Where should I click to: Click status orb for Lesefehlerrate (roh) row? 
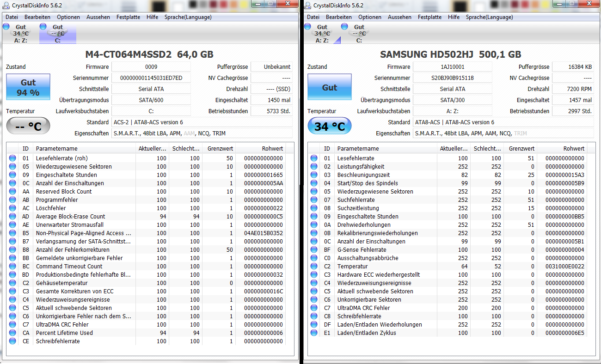point(12,158)
